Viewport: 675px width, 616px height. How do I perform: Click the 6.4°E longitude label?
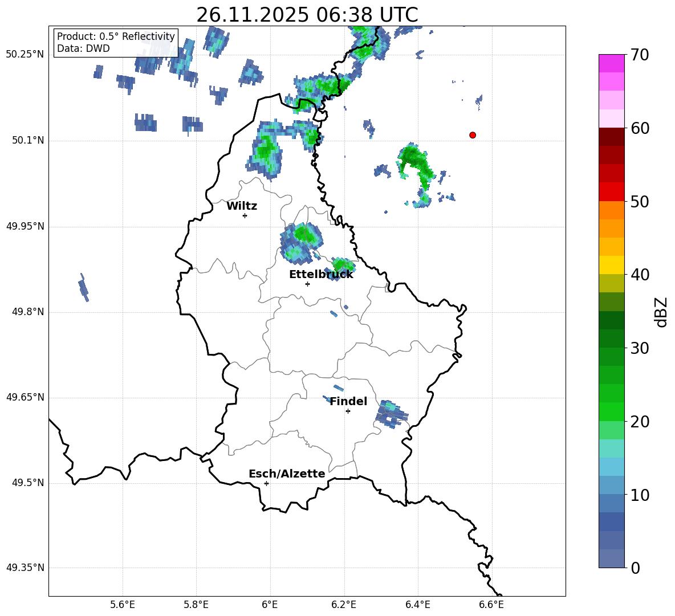tap(417, 605)
